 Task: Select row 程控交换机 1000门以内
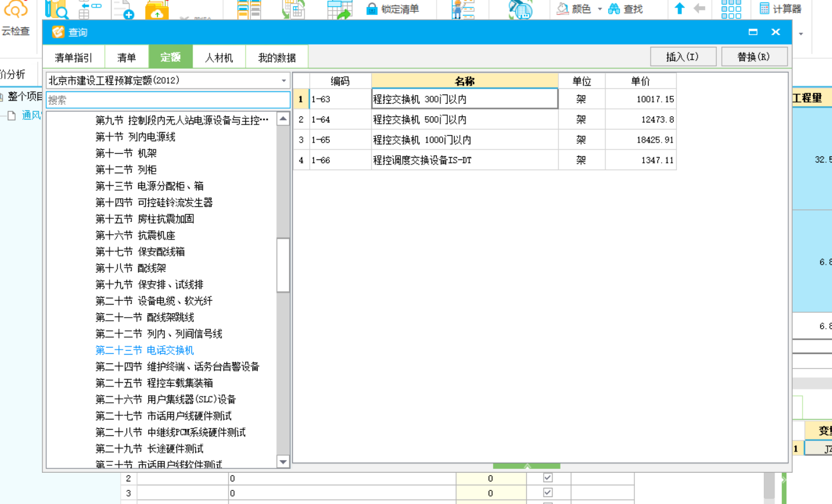point(465,139)
